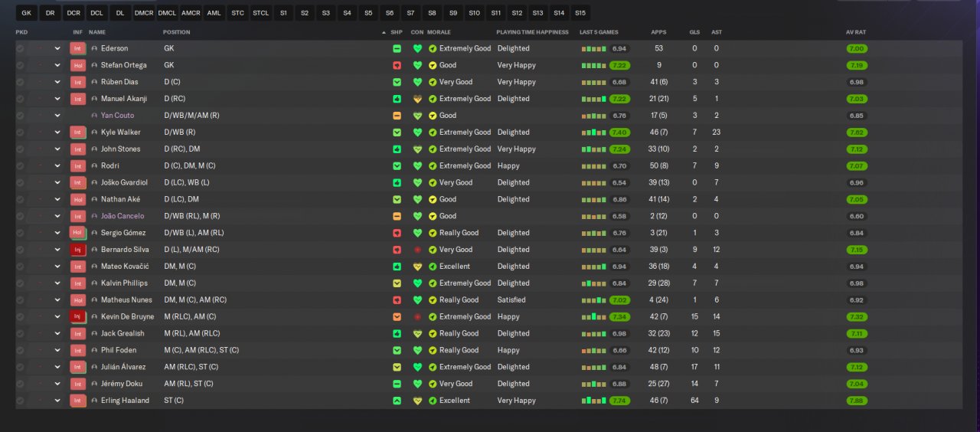Sort by the Morale column header
This screenshot has height=432, width=980.
pyautogui.click(x=439, y=32)
